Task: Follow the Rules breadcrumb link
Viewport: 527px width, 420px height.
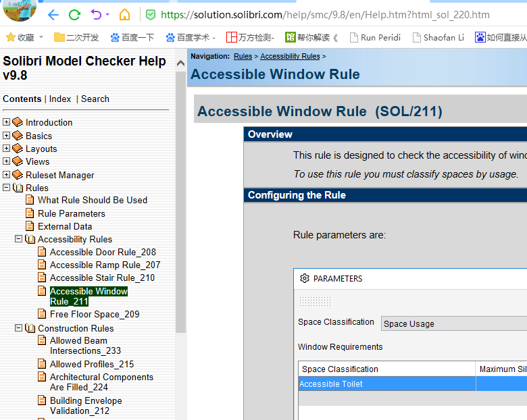Action: (243, 56)
